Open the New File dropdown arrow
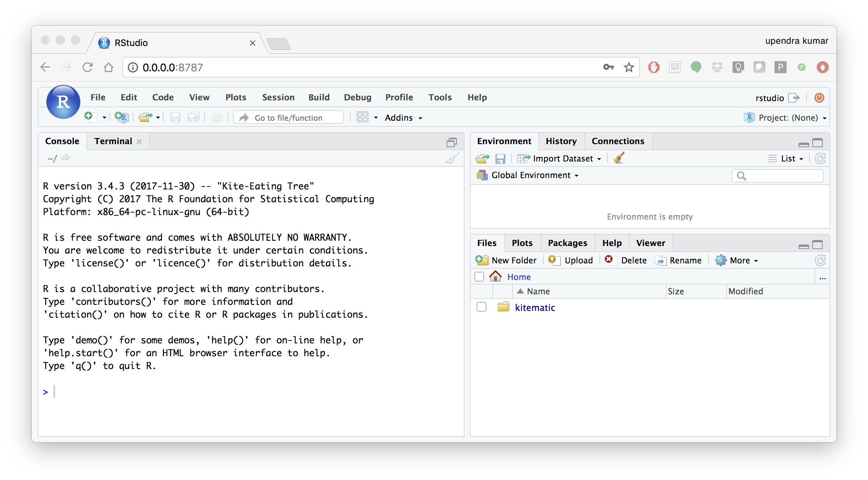The width and height of the screenshot is (868, 480). click(x=104, y=118)
